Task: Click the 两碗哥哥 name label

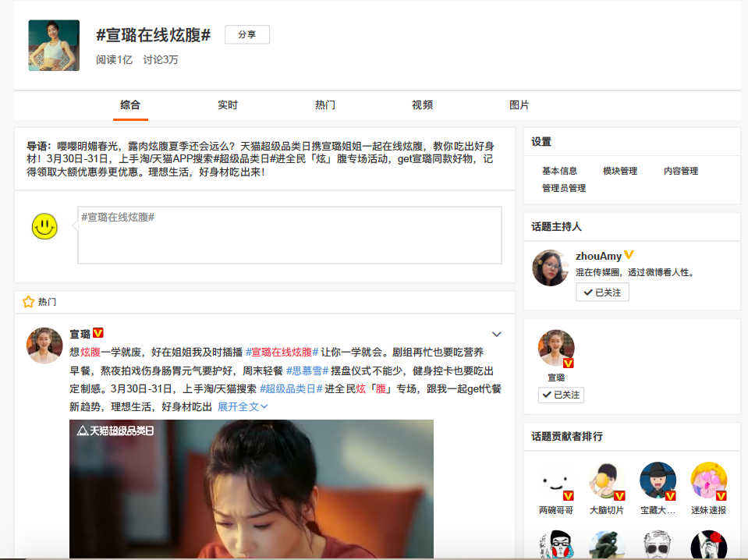Action: pyautogui.click(x=556, y=510)
